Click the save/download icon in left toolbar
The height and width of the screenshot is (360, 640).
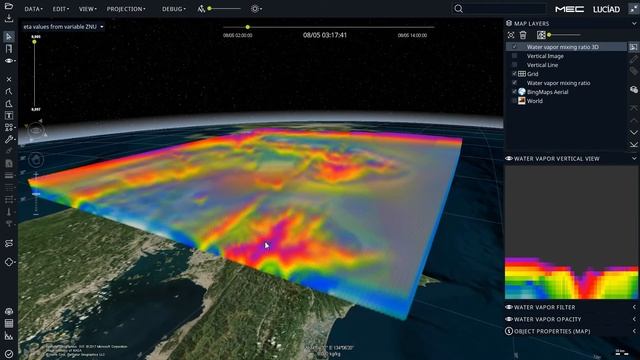tap(9, 18)
